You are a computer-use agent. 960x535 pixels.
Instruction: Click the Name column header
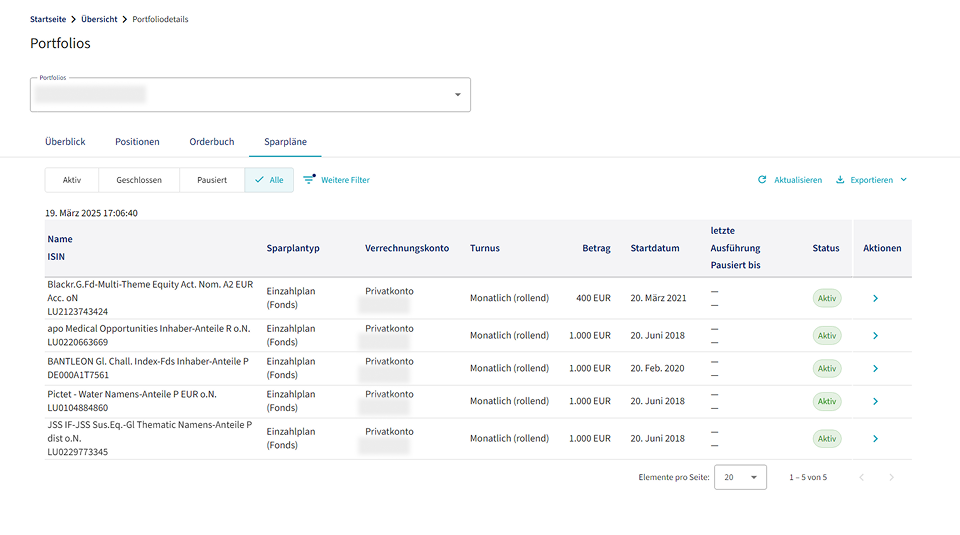point(60,239)
